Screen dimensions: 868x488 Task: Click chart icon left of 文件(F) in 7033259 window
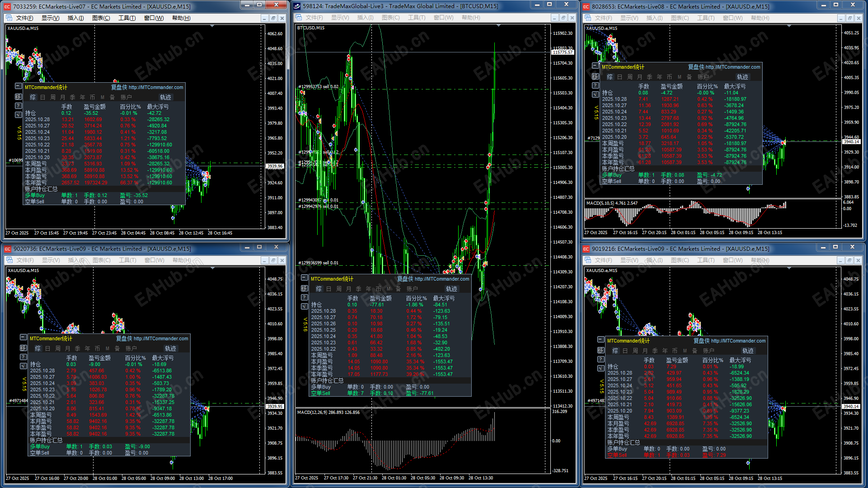point(9,18)
